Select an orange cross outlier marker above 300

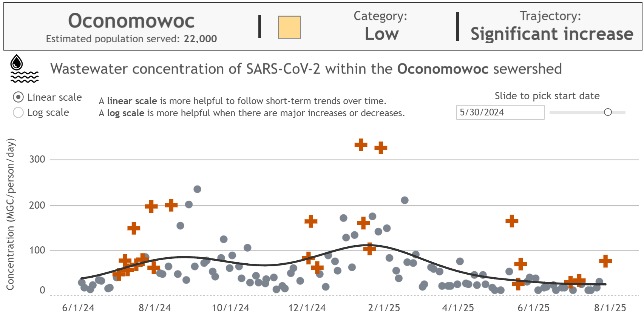click(361, 144)
